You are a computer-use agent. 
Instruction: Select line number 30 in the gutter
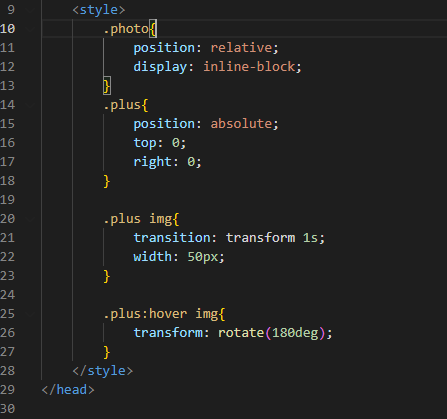point(7,409)
